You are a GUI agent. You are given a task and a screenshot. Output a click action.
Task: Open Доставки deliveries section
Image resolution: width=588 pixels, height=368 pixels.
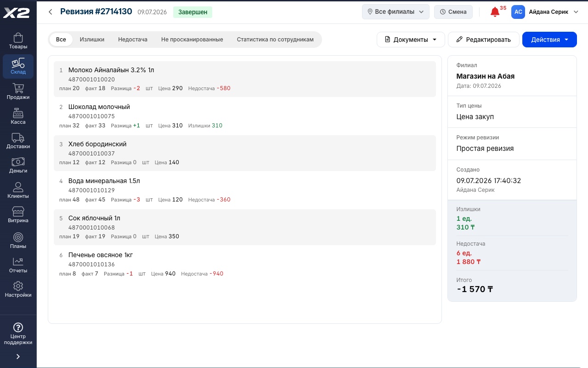tap(18, 141)
